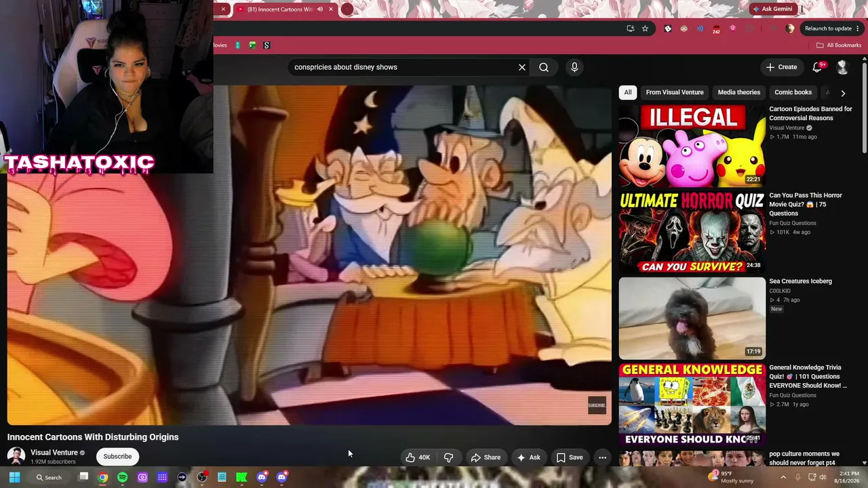This screenshot has height=488, width=868.
Task: Click the Subscribe watermark on the video
Action: point(597,405)
